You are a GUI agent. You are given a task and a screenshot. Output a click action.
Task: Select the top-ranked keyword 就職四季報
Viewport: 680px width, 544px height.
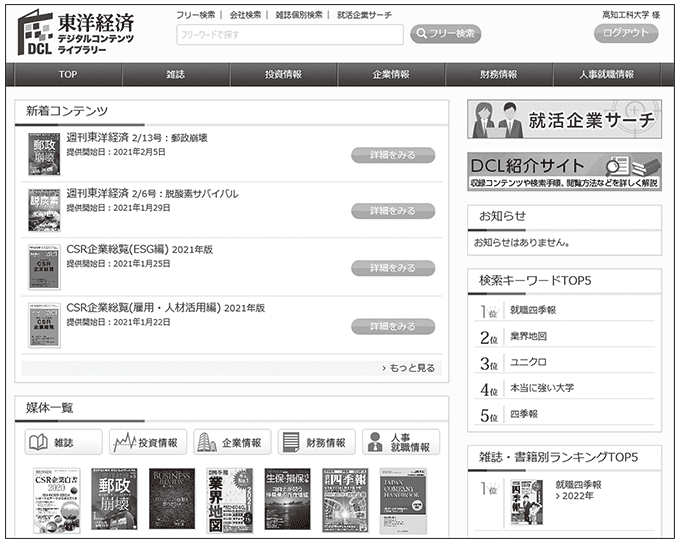pyautogui.click(x=533, y=310)
